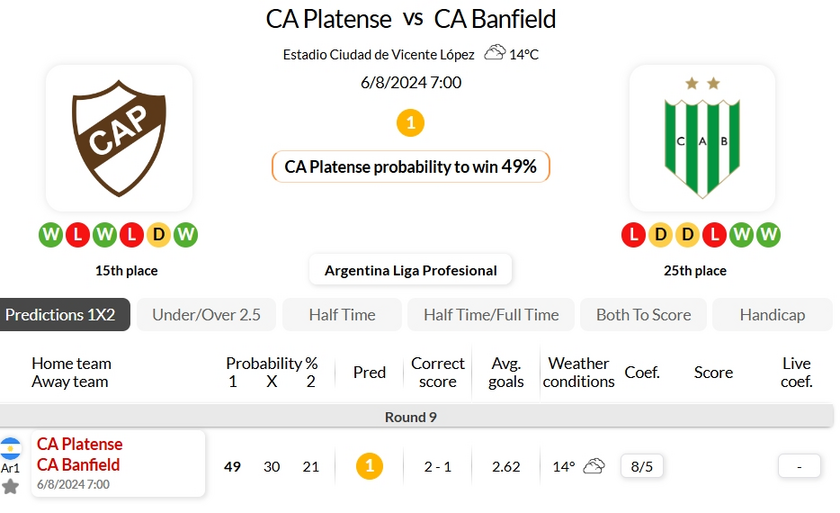This screenshot has height=513, width=840.
Task: Open the Handicap tab
Action: [772, 314]
